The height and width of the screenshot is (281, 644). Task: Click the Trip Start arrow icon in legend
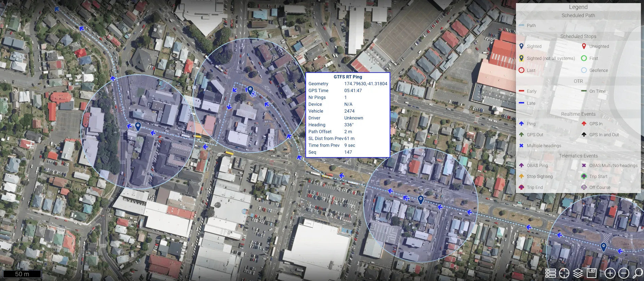584,176
